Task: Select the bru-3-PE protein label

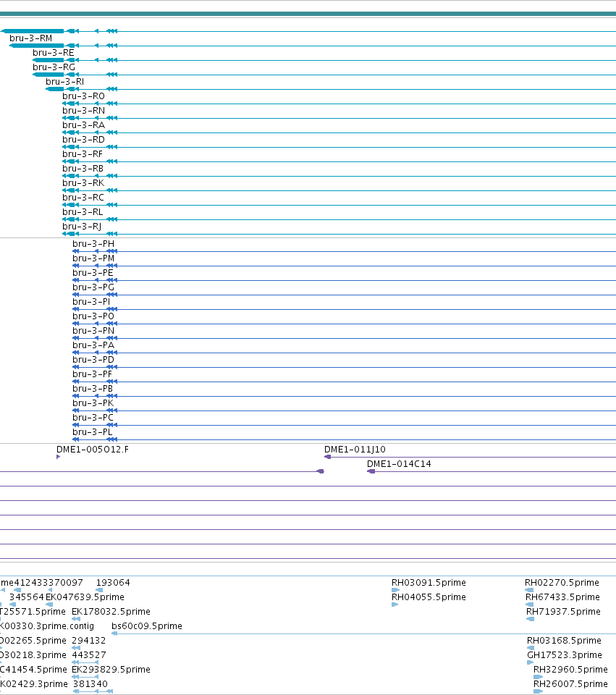Action: tap(93, 273)
